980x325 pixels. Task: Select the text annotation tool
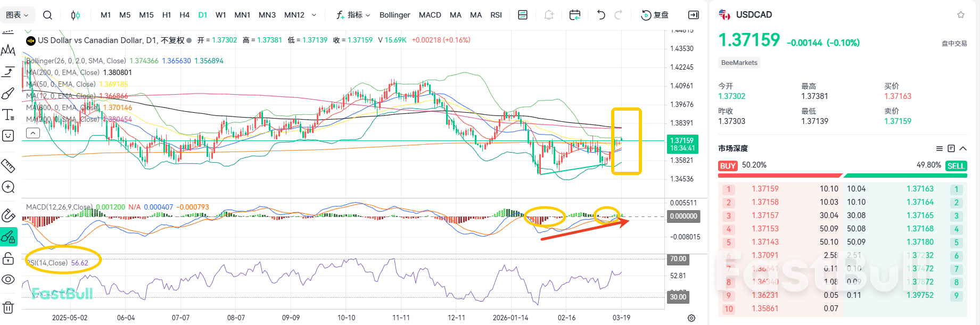(x=8, y=114)
